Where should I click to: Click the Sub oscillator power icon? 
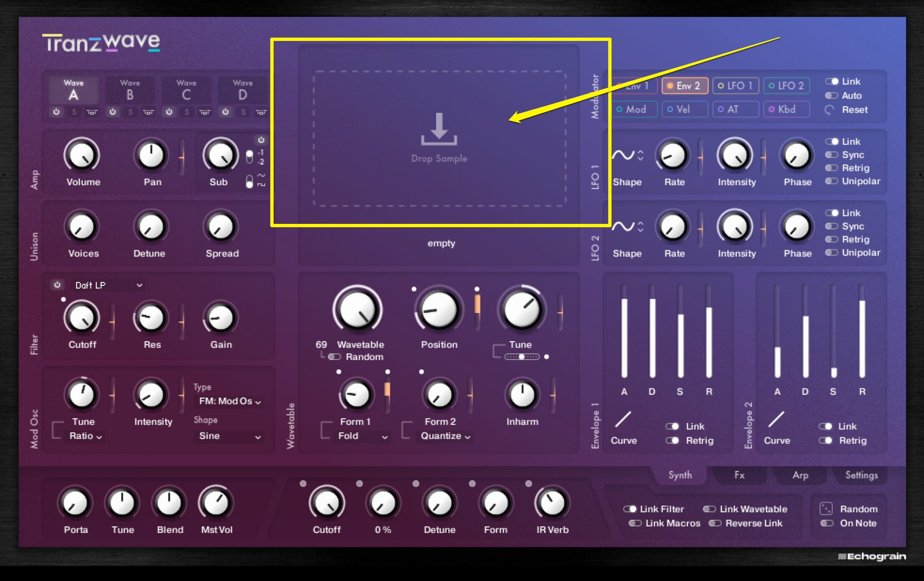[261, 140]
